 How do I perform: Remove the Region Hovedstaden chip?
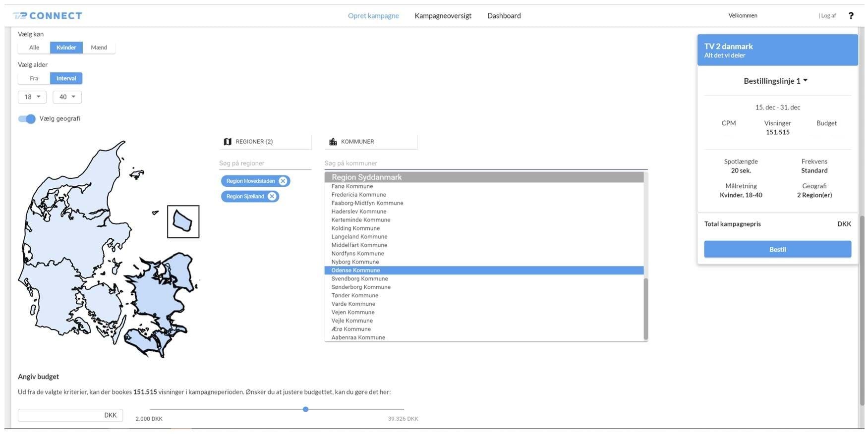pos(283,181)
